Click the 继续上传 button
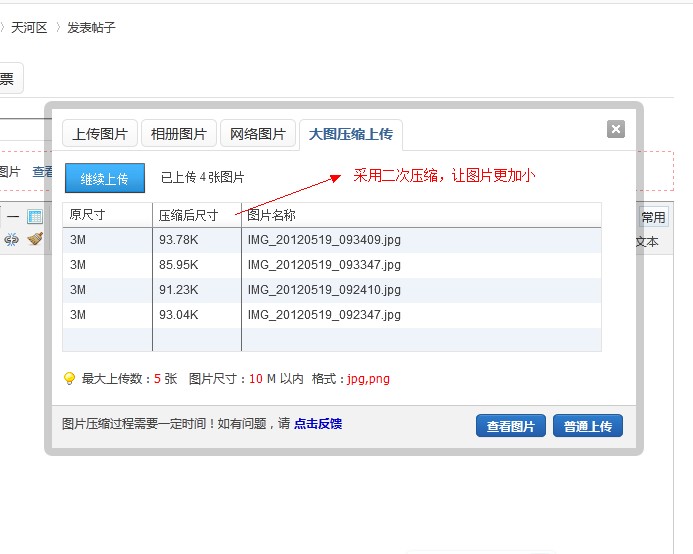Viewport: 693px width, 554px height. 105,178
